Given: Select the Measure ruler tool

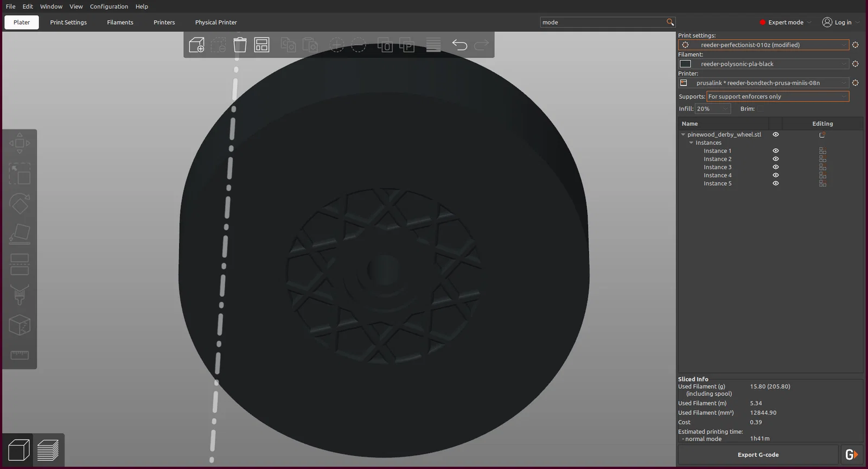Looking at the screenshot, I should tap(20, 355).
